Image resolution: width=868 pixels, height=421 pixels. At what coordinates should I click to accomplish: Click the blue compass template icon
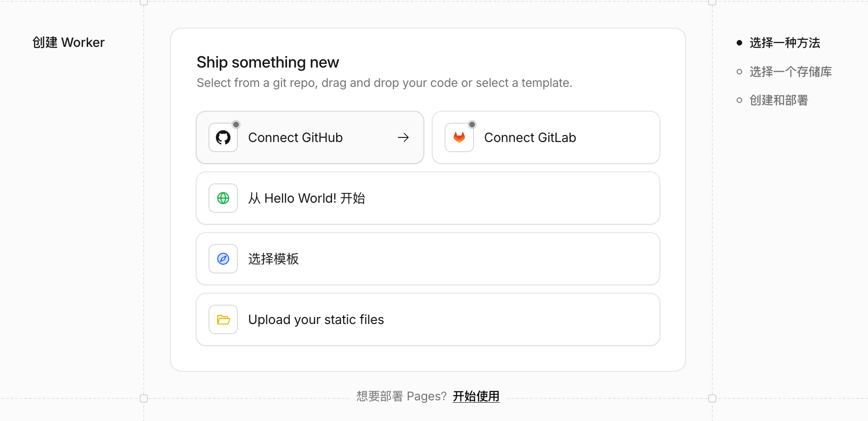click(223, 259)
